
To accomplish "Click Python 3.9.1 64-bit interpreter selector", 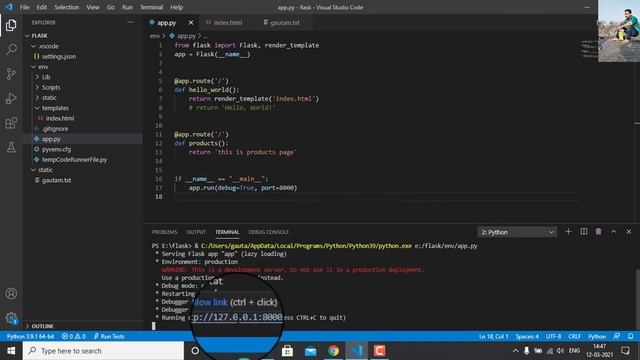I will tap(30, 336).
